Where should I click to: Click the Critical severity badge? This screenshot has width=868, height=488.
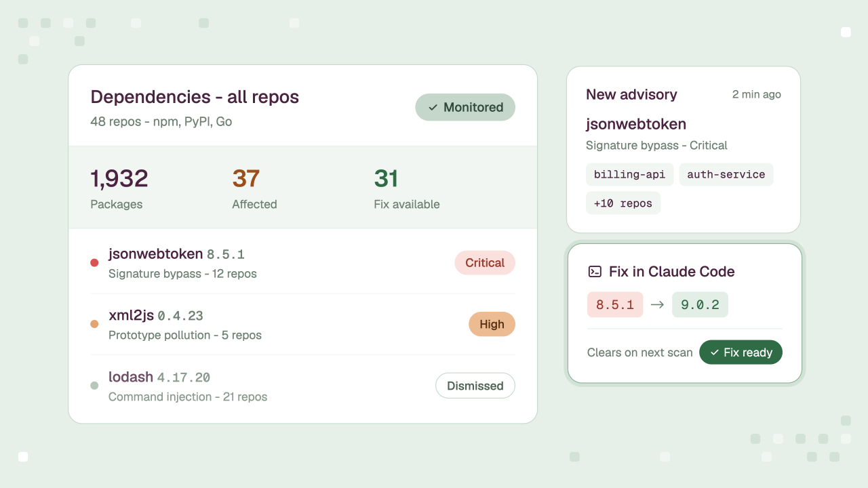coord(485,263)
